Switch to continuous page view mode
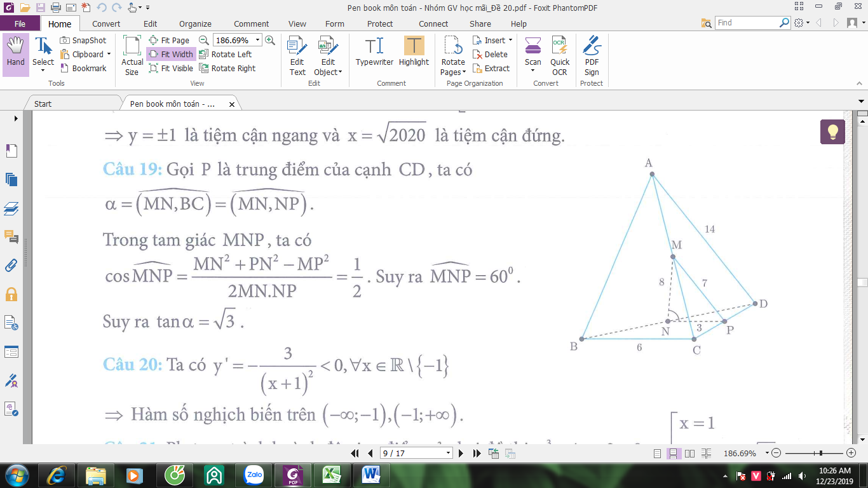 coord(673,453)
